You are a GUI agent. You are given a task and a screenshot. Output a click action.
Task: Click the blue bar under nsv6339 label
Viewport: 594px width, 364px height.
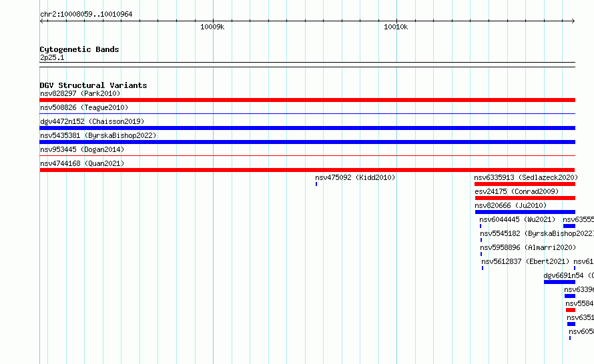pos(570,296)
